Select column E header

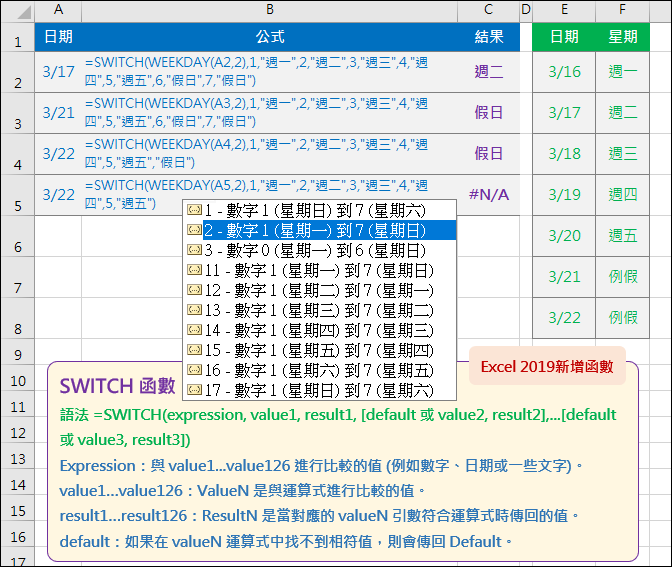[x=564, y=10]
